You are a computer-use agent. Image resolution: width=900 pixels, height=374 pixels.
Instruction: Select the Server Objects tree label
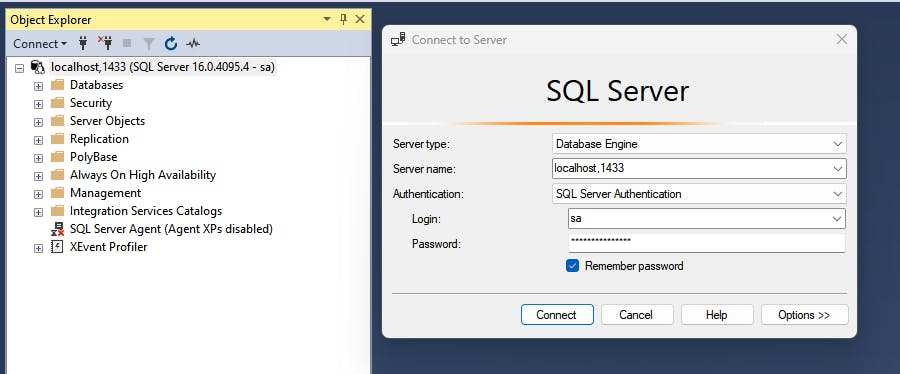tap(107, 121)
